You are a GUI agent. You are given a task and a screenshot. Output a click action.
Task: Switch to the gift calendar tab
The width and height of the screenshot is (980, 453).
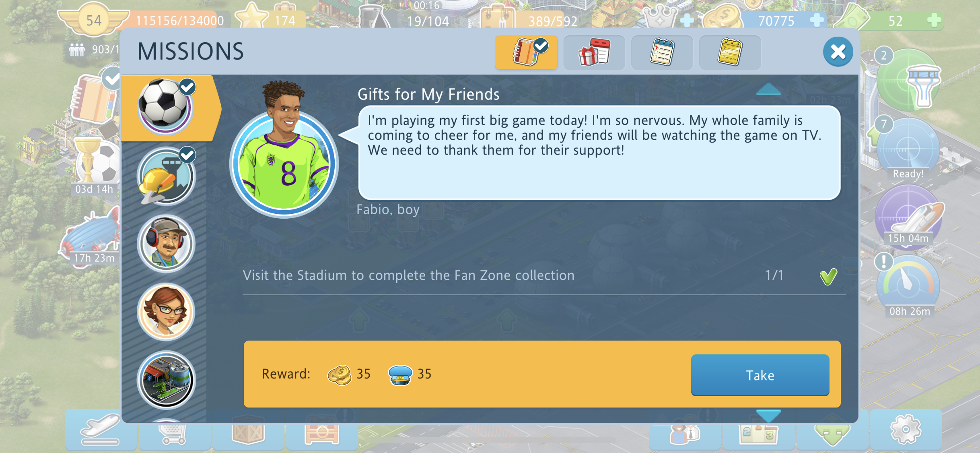tap(594, 52)
